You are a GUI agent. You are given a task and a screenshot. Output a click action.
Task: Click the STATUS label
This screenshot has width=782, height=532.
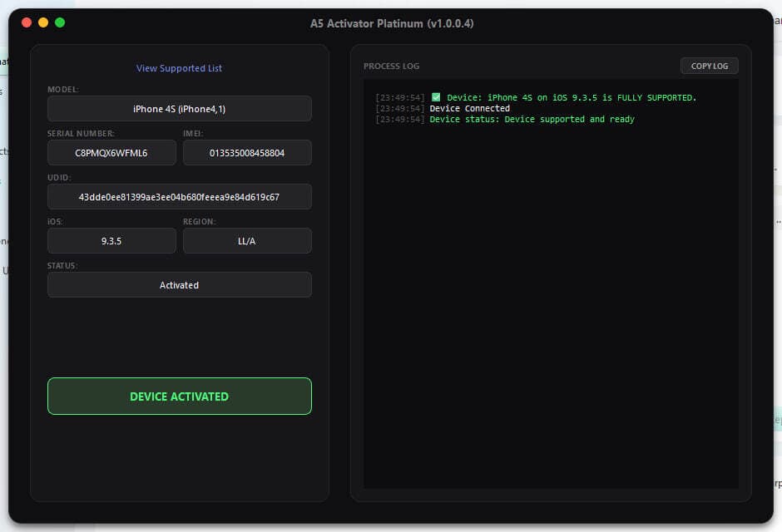point(62,265)
